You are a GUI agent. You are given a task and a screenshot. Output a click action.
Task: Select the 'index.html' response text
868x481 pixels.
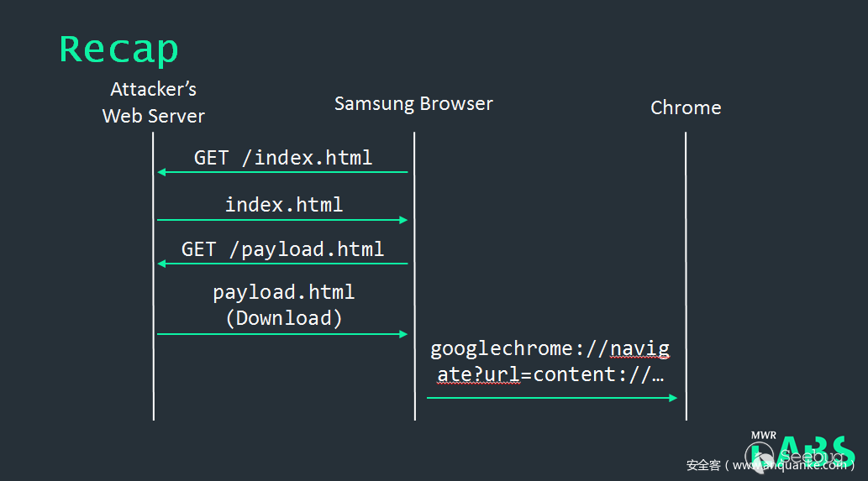tap(284, 205)
